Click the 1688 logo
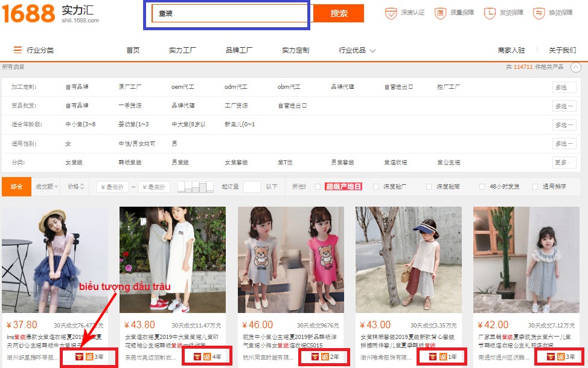Viewport: 588px width, 368px height. (28, 12)
